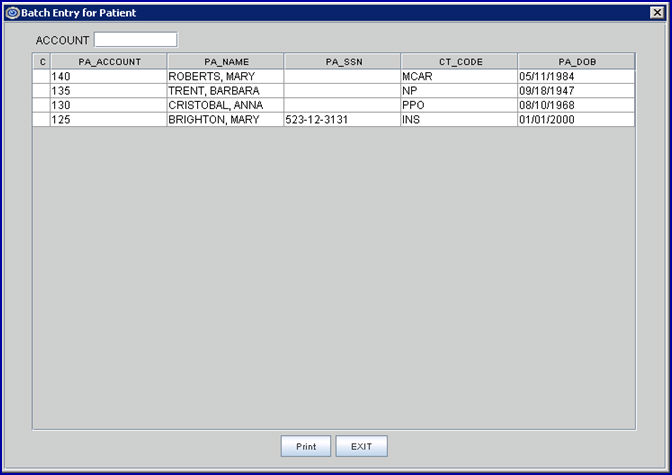Select account 125 cell
This screenshot has height=475, width=672.
click(x=109, y=120)
